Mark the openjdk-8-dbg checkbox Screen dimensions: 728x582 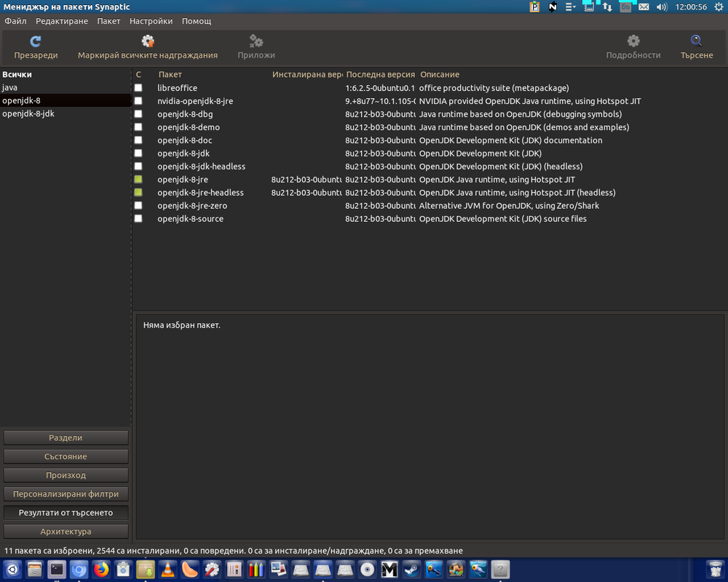138,113
